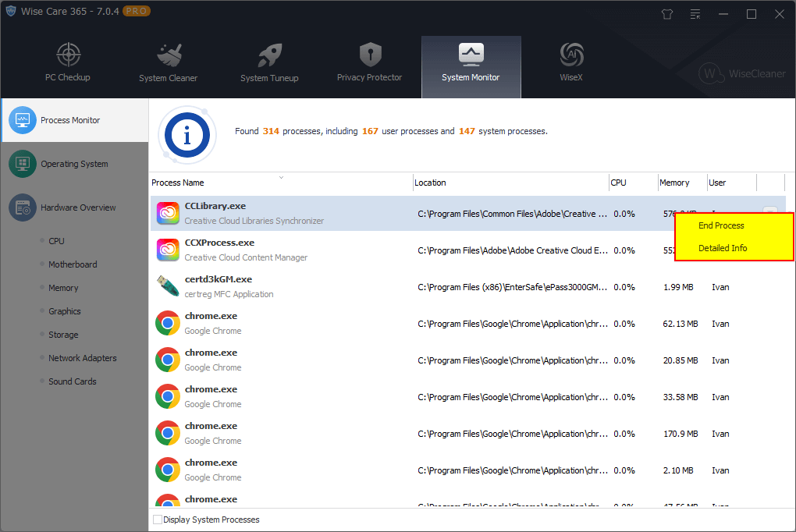The image size is (796, 532).
Task: Click Chrome icon of 170.9 MB process
Action: click(x=168, y=433)
